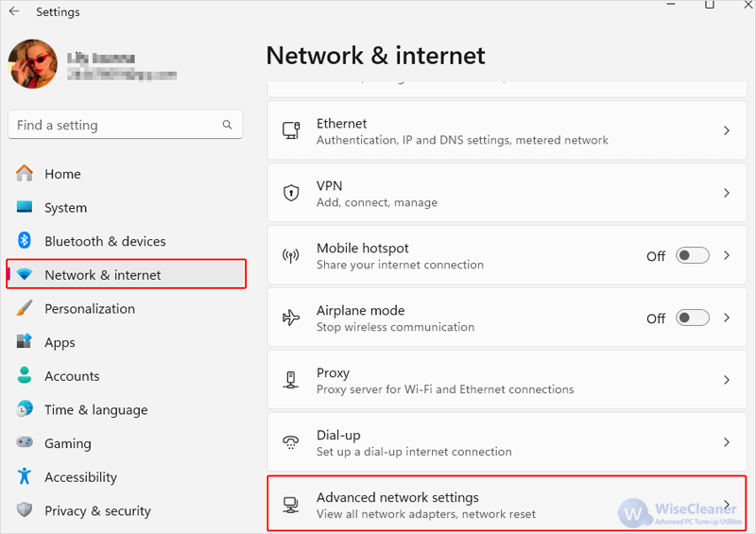Toggle the Airplane mode switch
This screenshot has height=534, width=756.
point(693,318)
